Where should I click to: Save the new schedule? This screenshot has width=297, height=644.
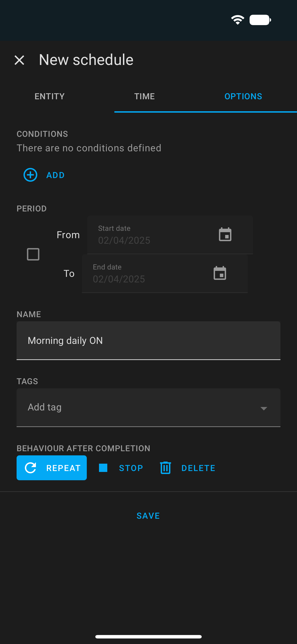pos(148,515)
